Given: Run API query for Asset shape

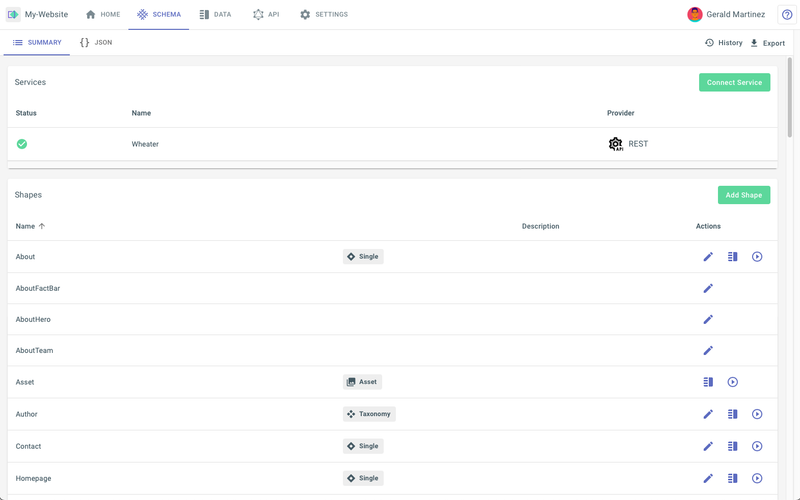Looking at the screenshot, I should (732, 382).
